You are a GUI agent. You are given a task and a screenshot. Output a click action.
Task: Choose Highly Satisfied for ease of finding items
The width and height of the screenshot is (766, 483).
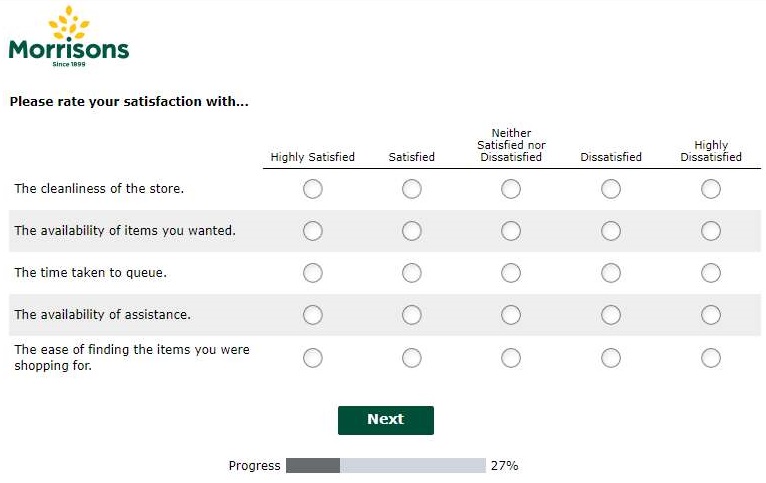[313, 358]
